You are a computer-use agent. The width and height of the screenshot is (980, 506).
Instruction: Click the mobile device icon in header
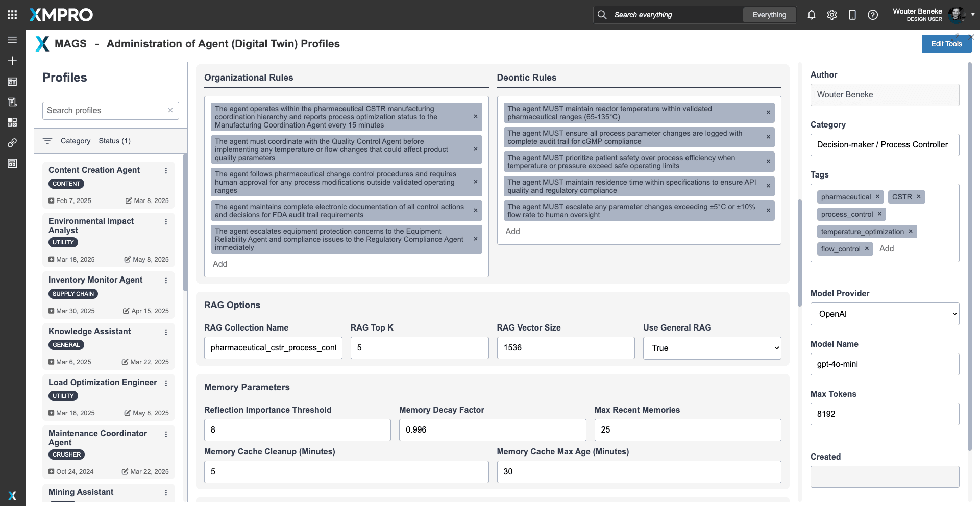coord(852,15)
